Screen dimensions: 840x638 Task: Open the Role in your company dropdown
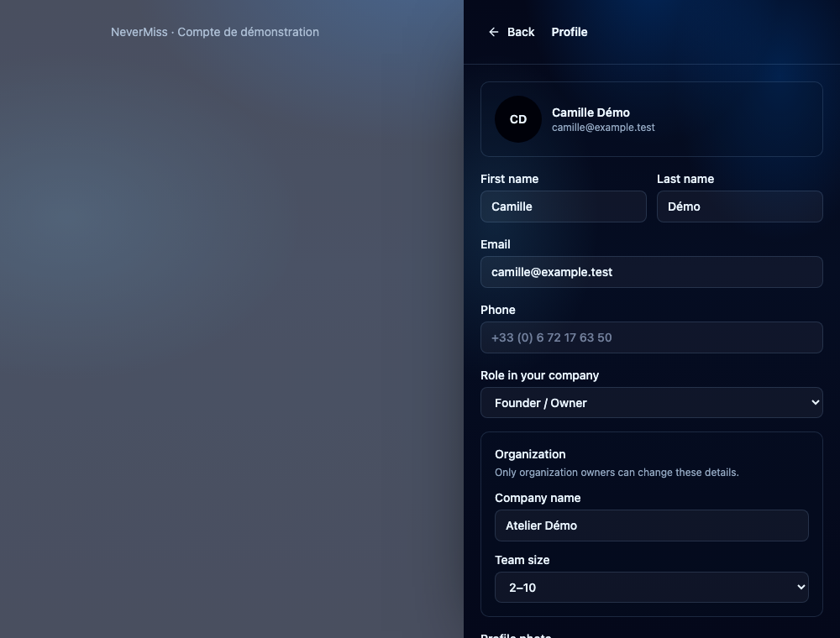(652, 402)
